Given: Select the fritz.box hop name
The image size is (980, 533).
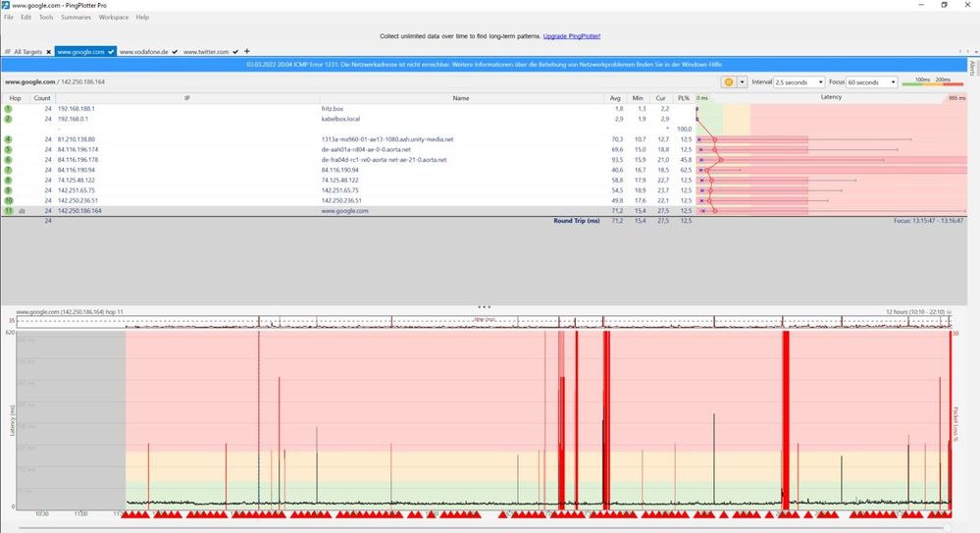Looking at the screenshot, I should click(332, 109).
